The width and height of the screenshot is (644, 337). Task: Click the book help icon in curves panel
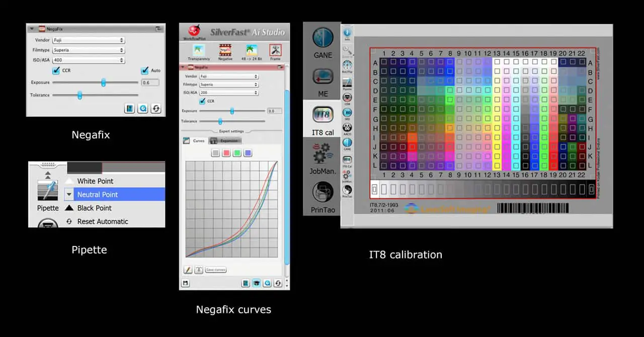click(x=246, y=283)
